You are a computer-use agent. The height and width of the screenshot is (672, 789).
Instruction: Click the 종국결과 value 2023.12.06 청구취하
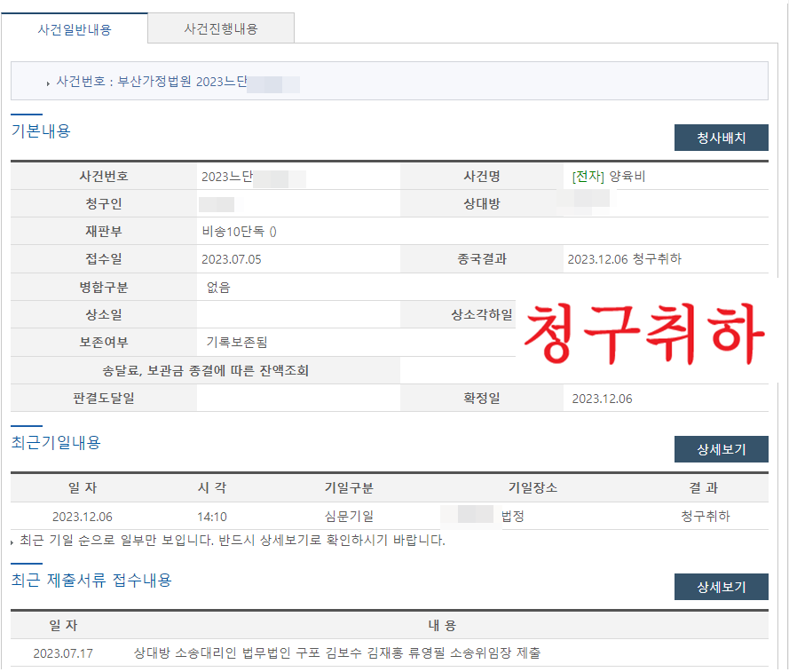(624, 259)
